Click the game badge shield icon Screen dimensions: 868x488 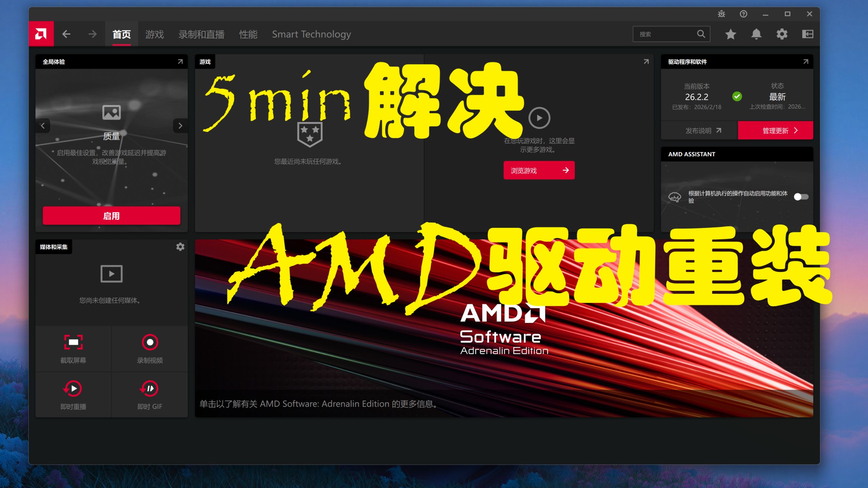(x=310, y=135)
